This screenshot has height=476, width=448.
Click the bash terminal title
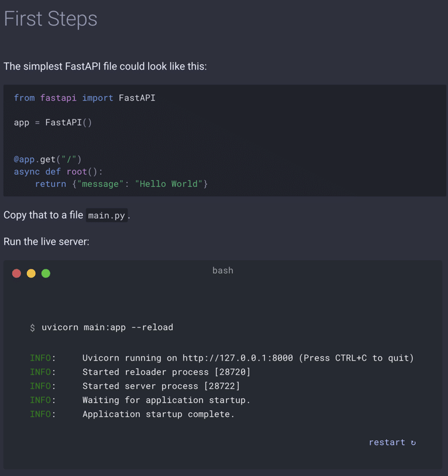[223, 270]
